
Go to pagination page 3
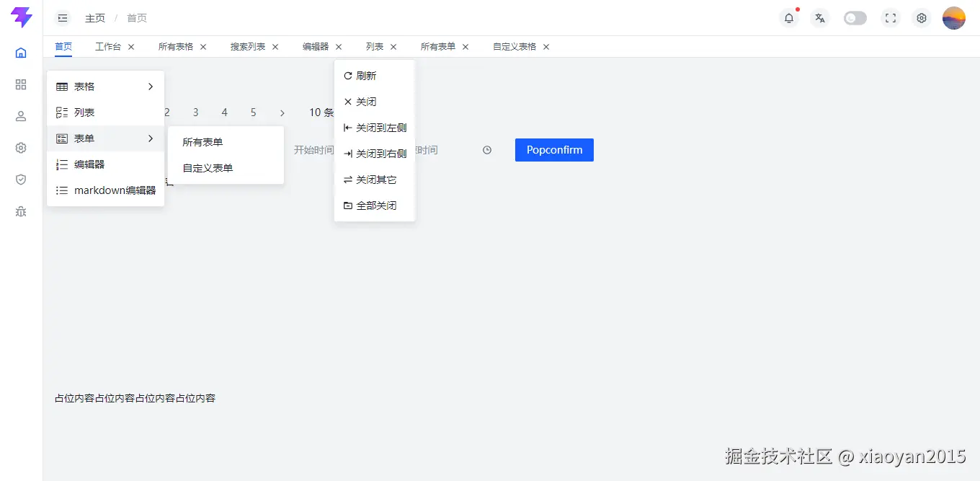pyautogui.click(x=195, y=112)
